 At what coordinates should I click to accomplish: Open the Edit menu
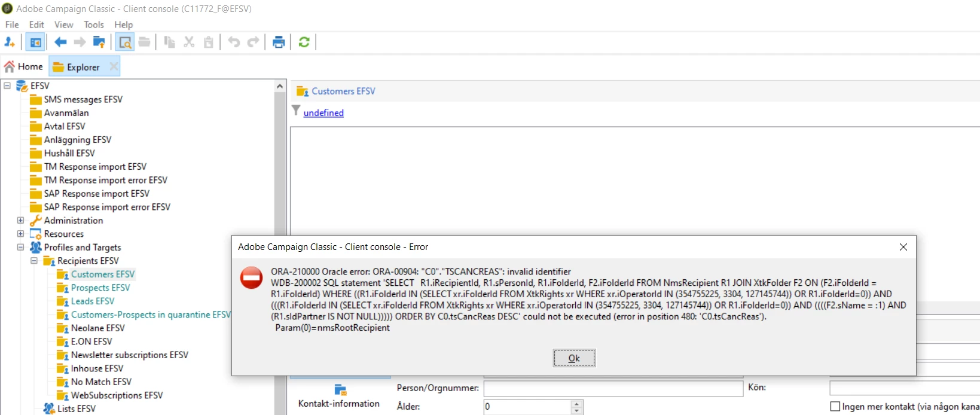click(x=36, y=25)
